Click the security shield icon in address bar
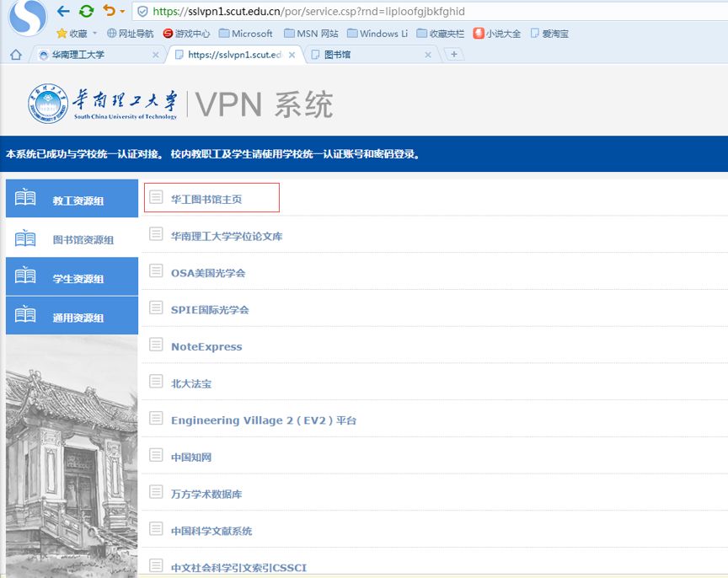 [x=142, y=12]
